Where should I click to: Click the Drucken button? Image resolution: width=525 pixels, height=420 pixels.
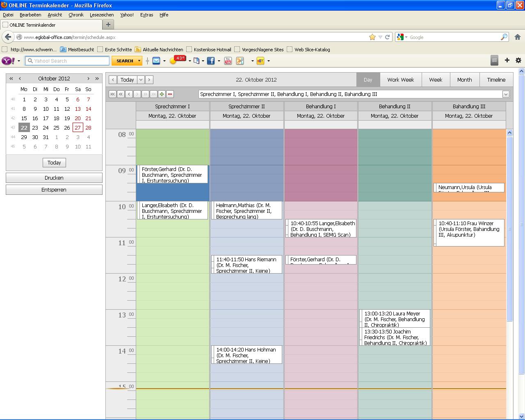54,178
